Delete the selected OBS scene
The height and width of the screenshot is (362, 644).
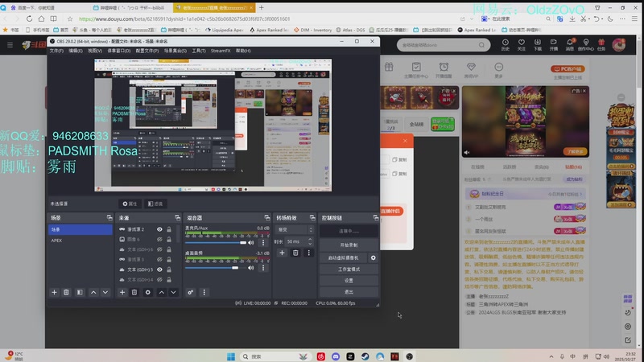(66, 292)
